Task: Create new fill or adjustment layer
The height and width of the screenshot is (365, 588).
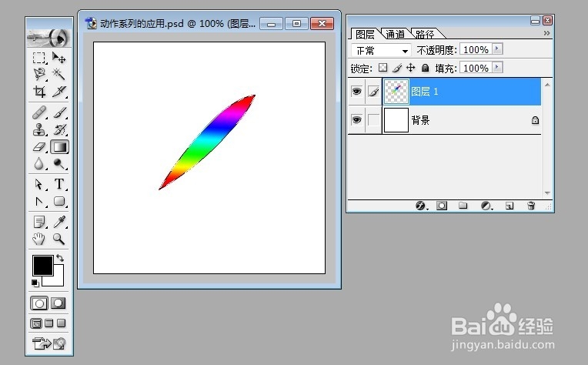Action: [x=486, y=206]
